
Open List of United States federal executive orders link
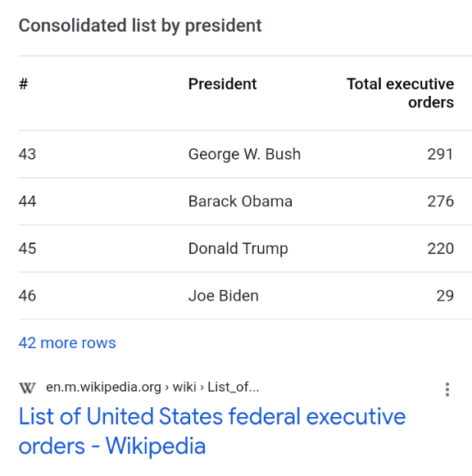tap(212, 431)
